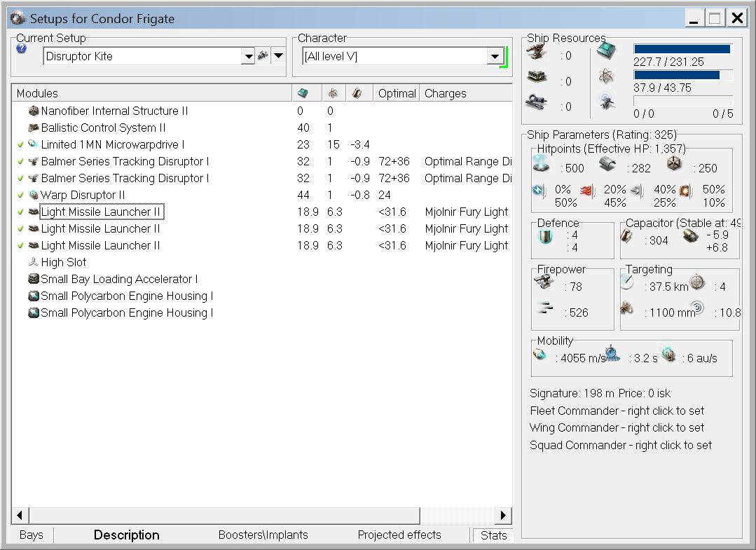This screenshot has width=756, height=550.
Task: Click the thermal resistance icon
Action: pos(587,191)
